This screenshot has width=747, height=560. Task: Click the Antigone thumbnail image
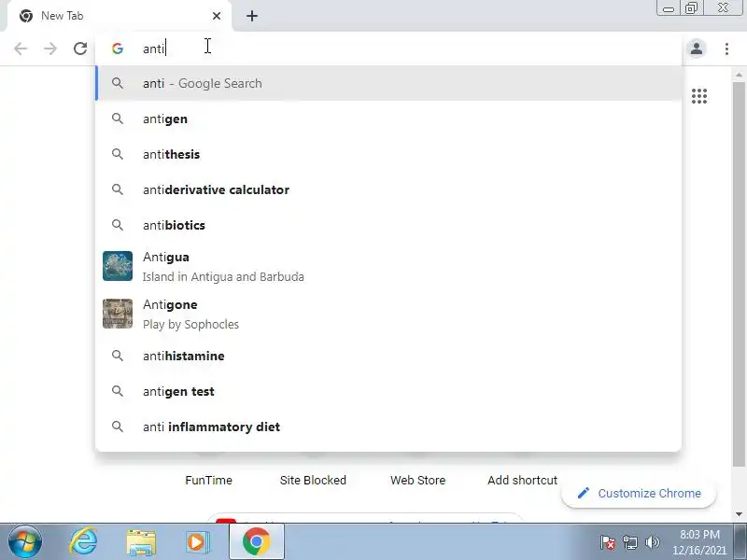coord(118,314)
